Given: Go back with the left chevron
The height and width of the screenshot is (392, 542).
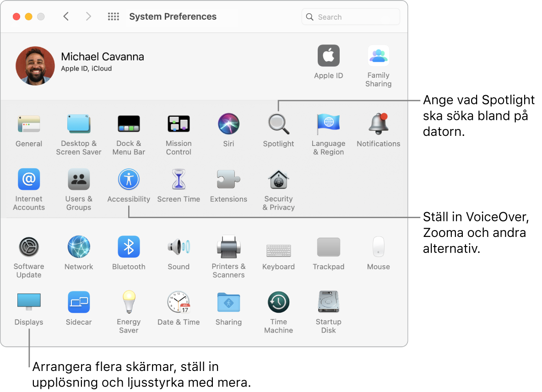Looking at the screenshot, I should point(66,16).
